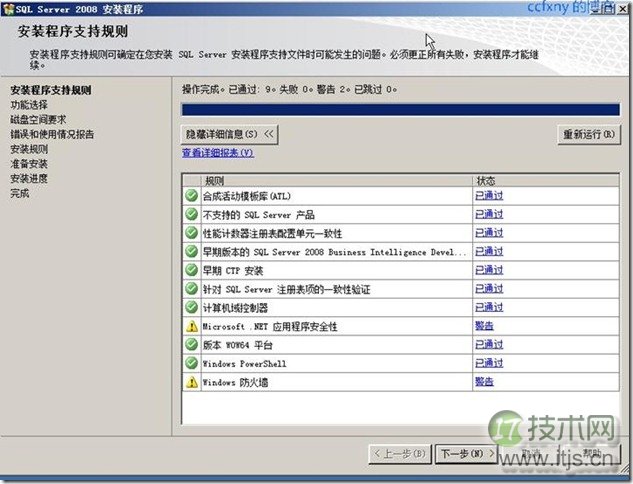Click green check icon for 注册表项的一致性验证

[191, 289]
